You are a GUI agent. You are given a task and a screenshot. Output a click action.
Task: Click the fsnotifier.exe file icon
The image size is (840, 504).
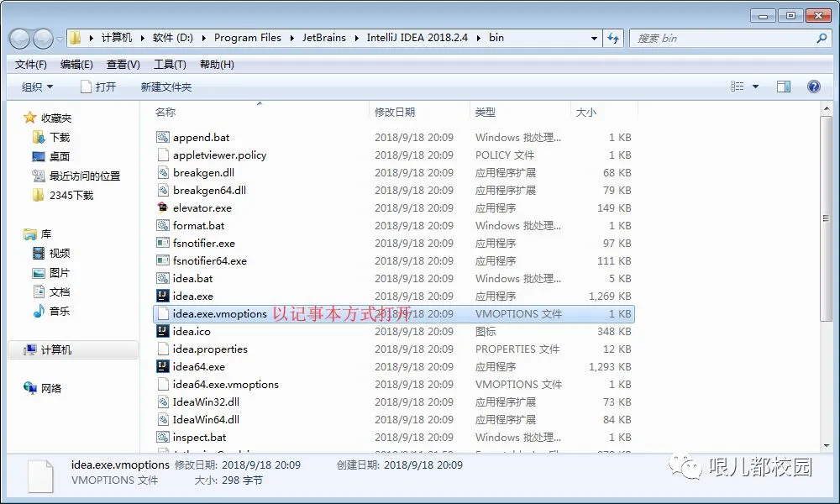(x=163, y=243)
